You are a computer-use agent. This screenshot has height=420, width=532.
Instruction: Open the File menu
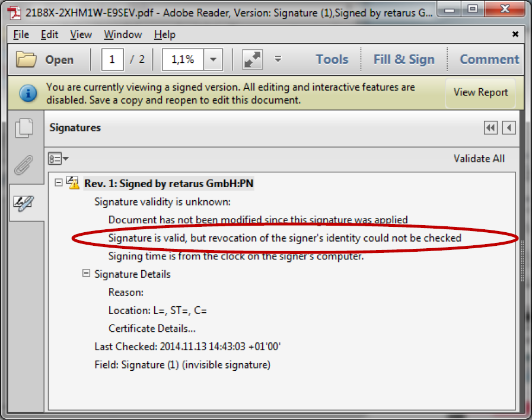(x=21, y=34)
